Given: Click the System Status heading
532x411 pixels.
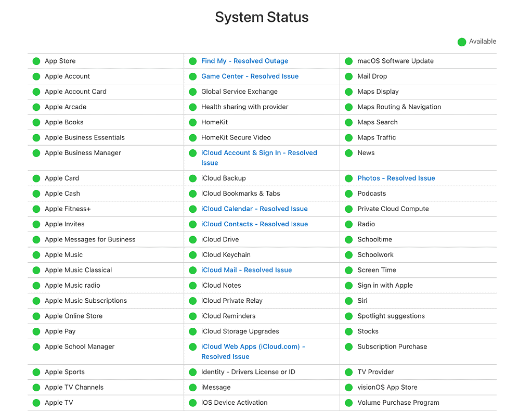Looking at the screenshot, I should pyautogui.click(x=262, y=17).
